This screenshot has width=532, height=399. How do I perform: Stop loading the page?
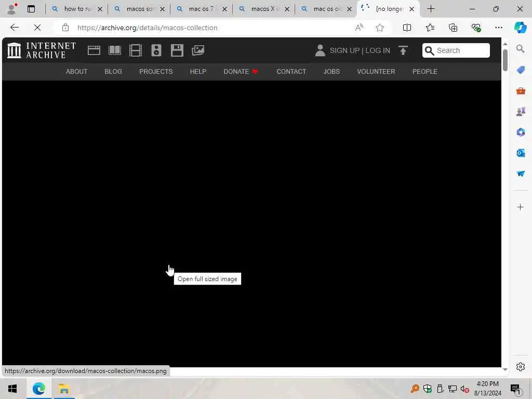click(37, 28)
